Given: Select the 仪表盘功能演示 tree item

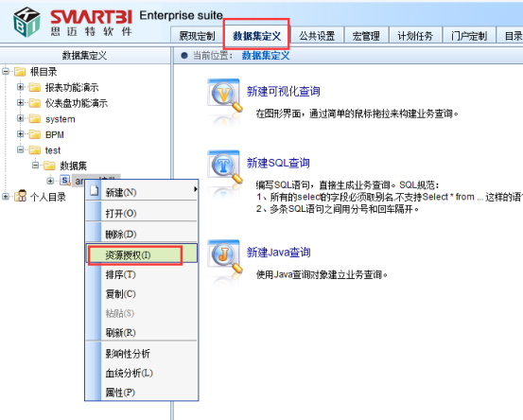Looking at the screenshot, I should 77,103.
